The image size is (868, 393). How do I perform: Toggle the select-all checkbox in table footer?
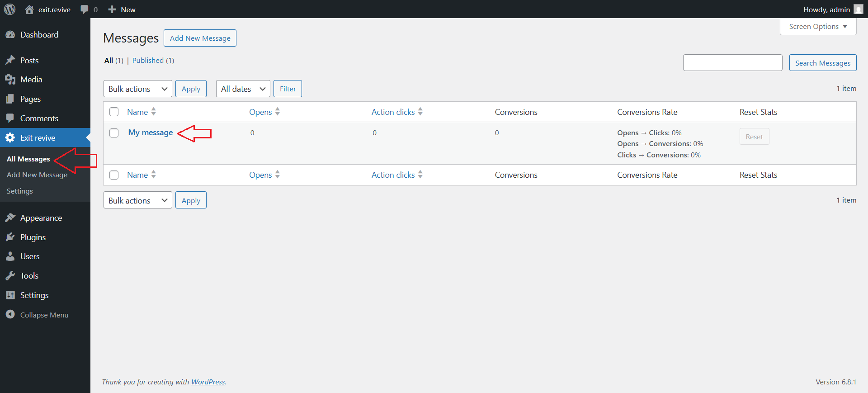coord(114,175)
